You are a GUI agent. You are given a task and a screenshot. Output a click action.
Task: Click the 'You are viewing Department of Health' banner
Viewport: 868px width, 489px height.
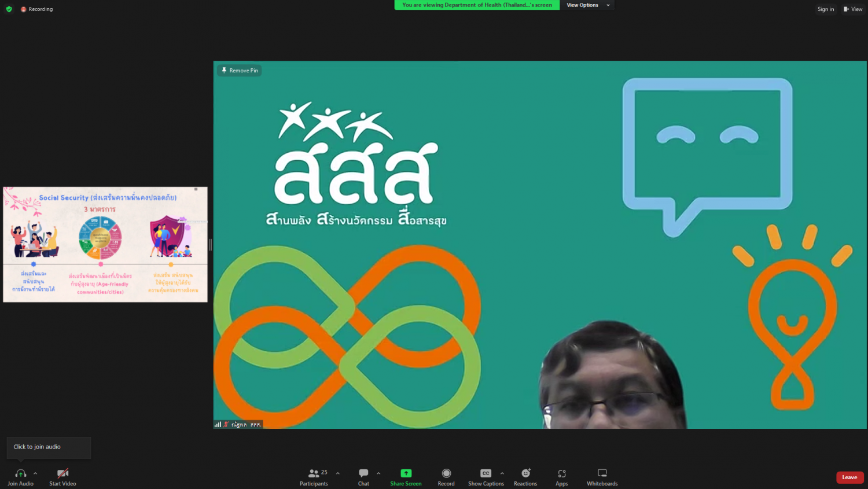[x=477, y=5]
